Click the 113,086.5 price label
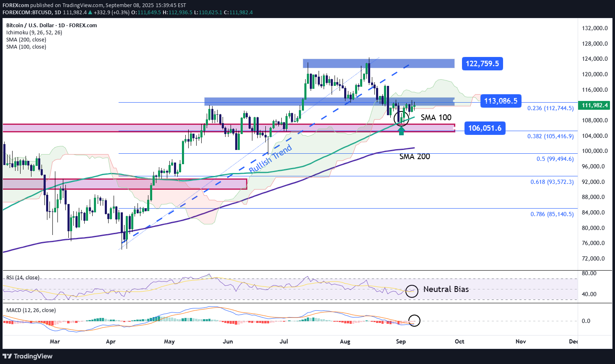The image size is (615, 364). 501,101
